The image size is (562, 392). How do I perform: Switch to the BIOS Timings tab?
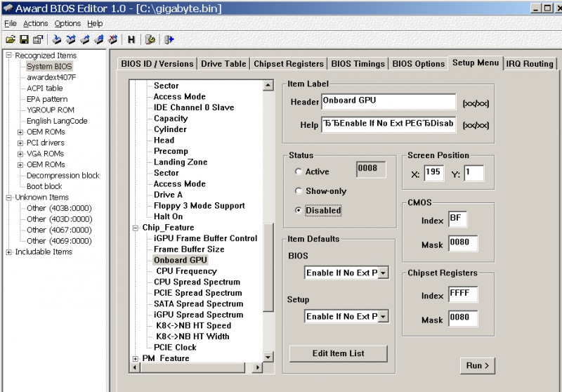point(358,63)
